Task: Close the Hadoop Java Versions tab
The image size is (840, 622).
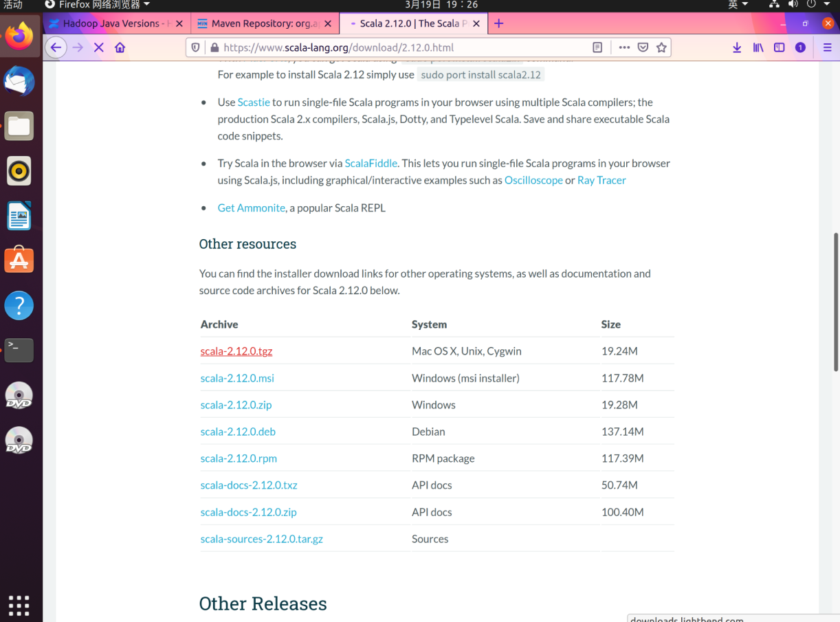Action: (x=179, y=23)
